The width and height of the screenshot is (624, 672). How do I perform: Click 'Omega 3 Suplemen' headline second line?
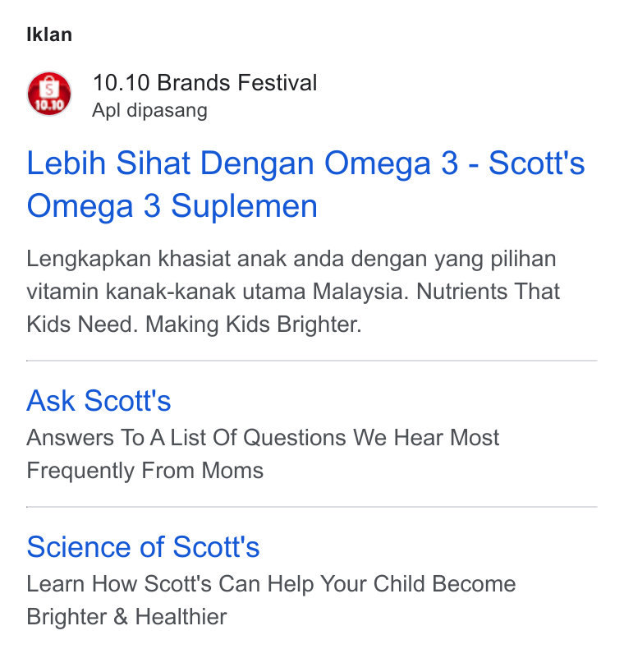pyautogui.click(x=172, y=206)
